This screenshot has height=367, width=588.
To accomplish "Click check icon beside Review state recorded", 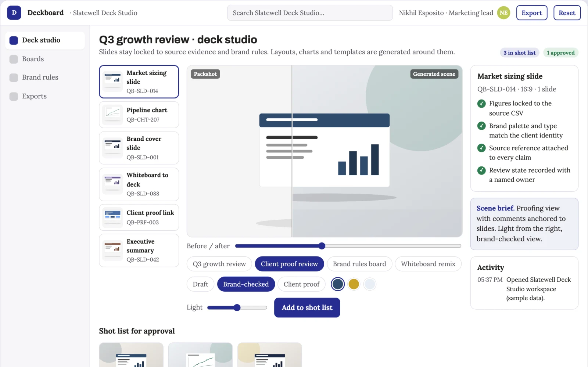I will pyautogui.click(x=481, y=170).
